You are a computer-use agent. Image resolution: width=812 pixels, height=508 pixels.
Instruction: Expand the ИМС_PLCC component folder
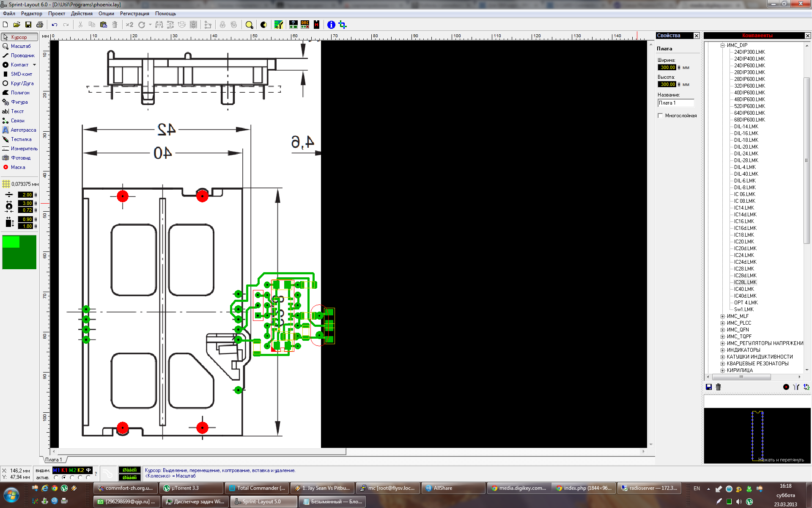pyautogui.click(x=723, y=323)
